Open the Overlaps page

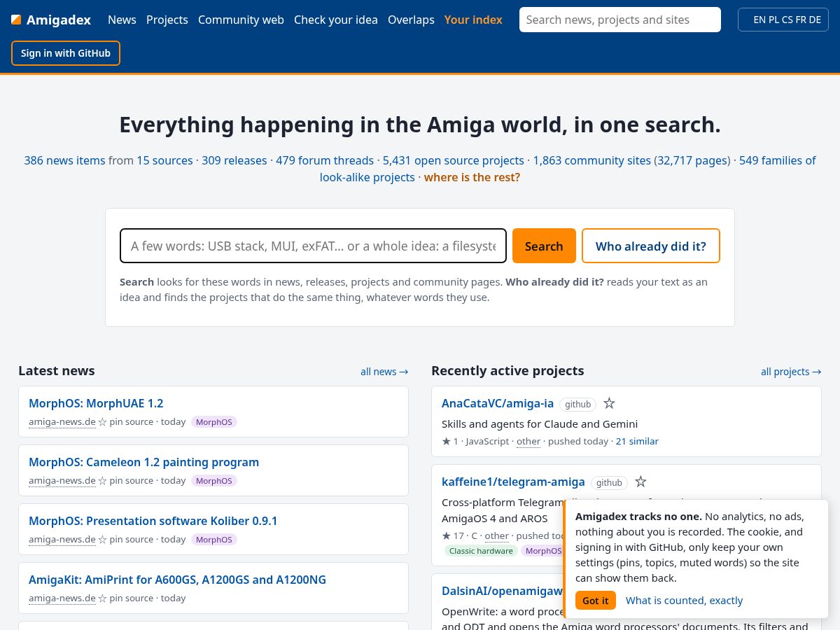pyautogui.click(x=411, y=20)
